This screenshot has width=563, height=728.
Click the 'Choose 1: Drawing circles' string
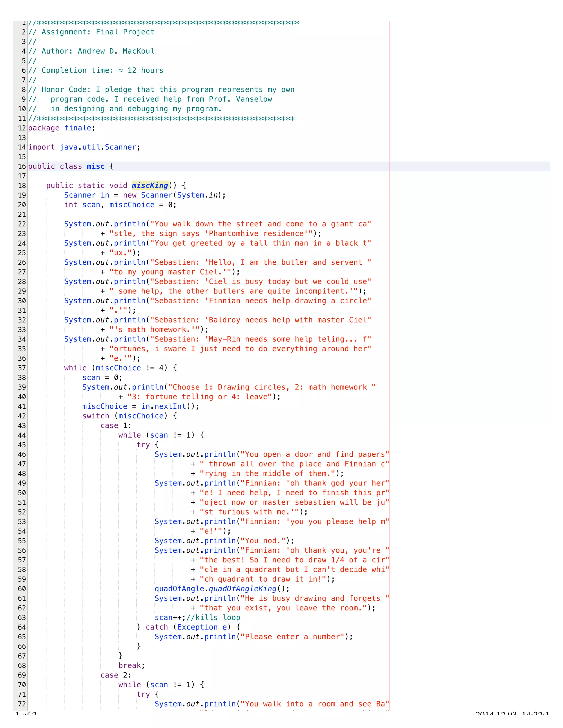tap(272, 387)
